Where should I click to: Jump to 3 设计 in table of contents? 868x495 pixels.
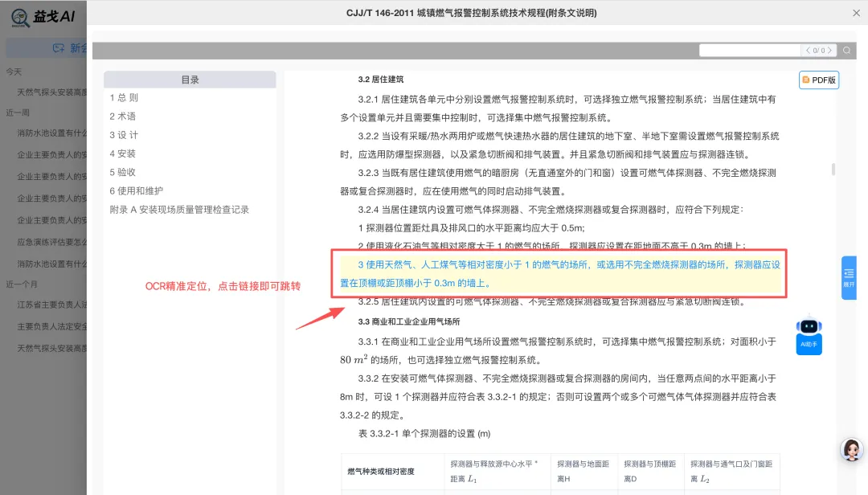124,134
